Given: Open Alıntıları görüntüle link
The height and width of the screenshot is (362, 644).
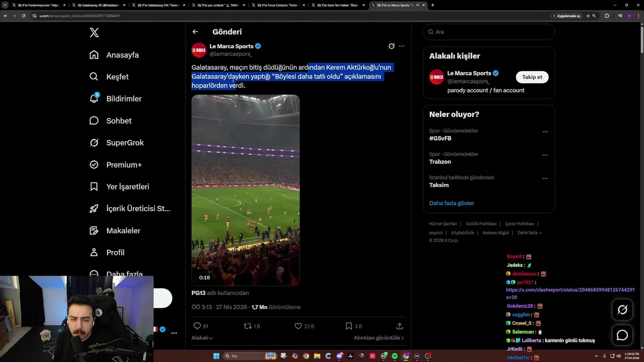Looking at the screenshot, I should coord(379,338).
